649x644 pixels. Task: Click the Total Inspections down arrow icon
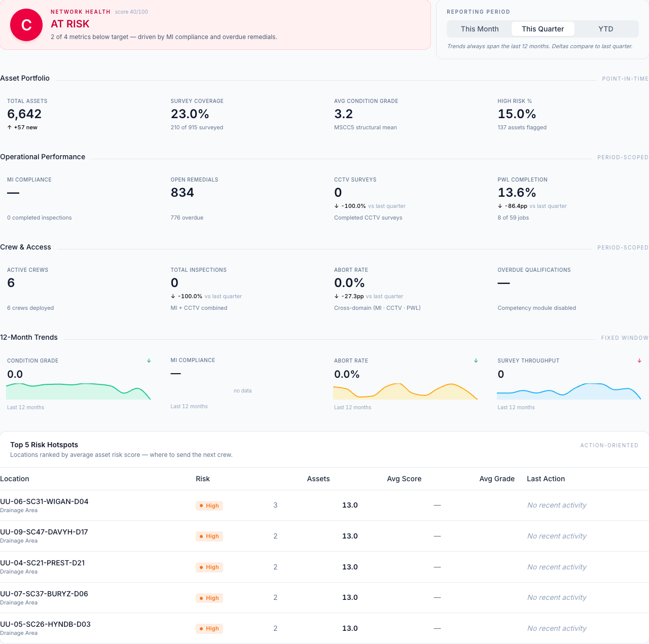click(x=173, y=296)
